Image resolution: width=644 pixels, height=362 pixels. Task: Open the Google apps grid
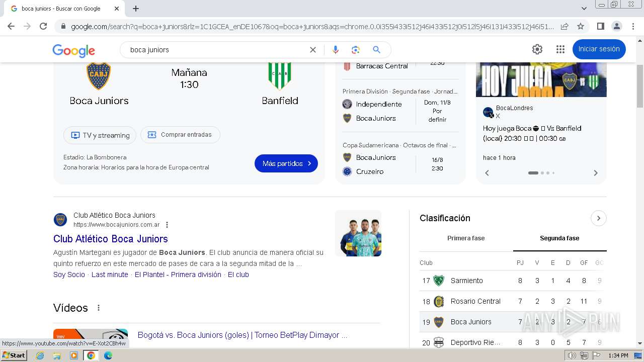click(x=560, y=49)
